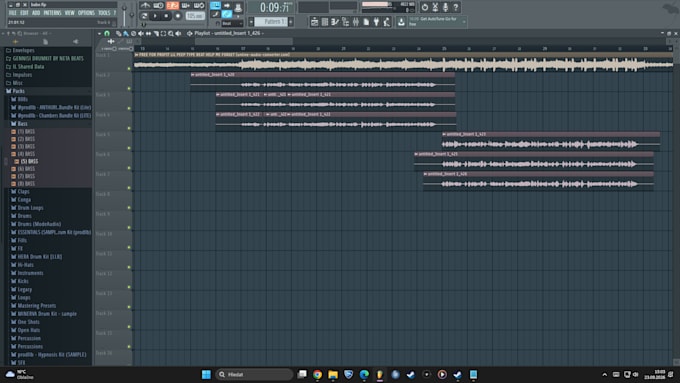The image size is (680, 383).
Task: Click the tempo display field
Action: pos(195,16)
